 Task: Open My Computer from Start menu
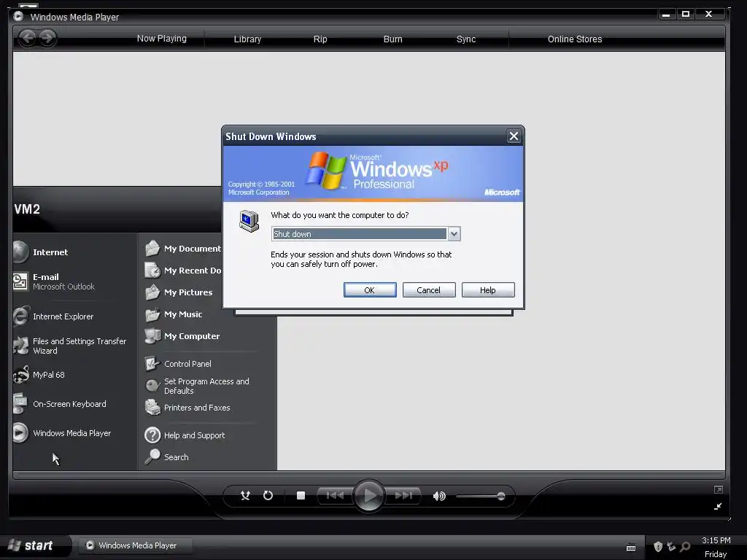coord(182,336)
